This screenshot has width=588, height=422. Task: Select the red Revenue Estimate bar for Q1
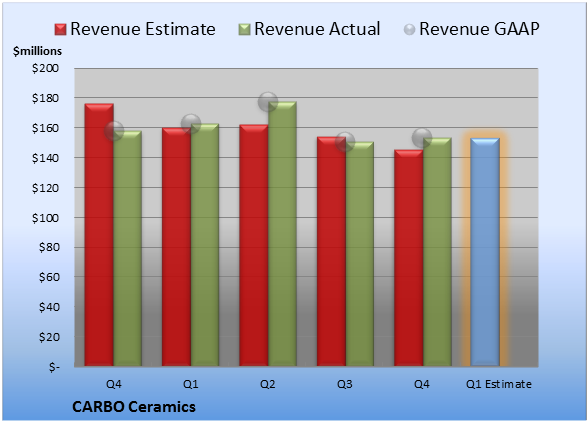pos(176,247)
